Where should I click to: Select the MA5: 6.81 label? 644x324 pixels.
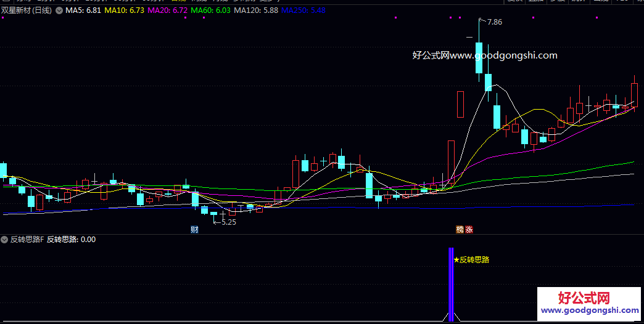[83, 10]
